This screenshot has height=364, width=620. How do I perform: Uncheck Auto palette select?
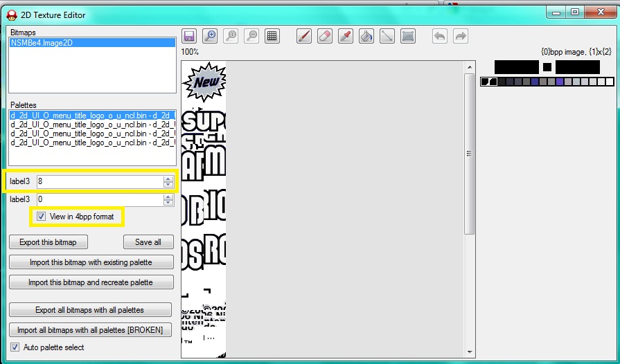click(x=15, y=347)
